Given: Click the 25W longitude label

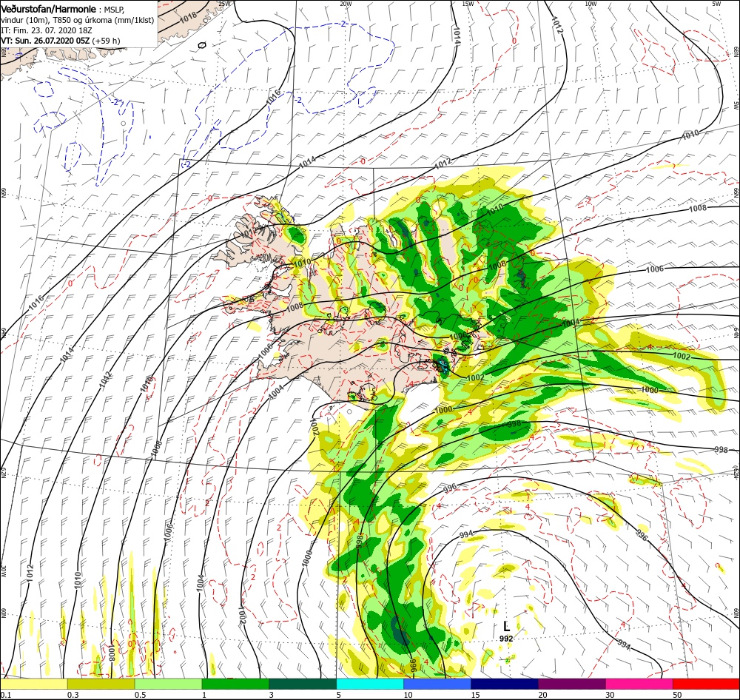Looking at the screenshot, I should pos(224,4).
